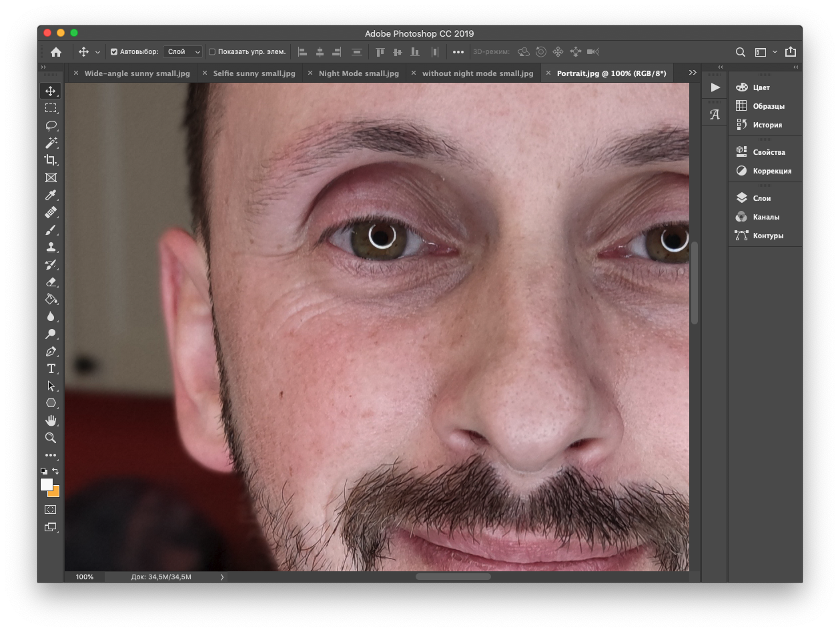This screenshot has width=840, height=632.
Task: Select the Clone Stamp tool
Action: point(51,248)
